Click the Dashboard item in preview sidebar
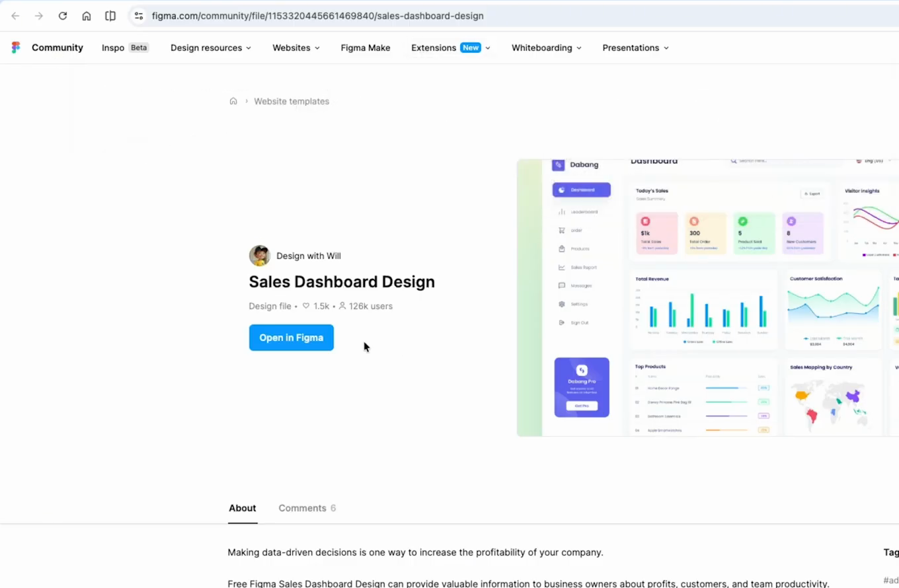 coord(582,190)
